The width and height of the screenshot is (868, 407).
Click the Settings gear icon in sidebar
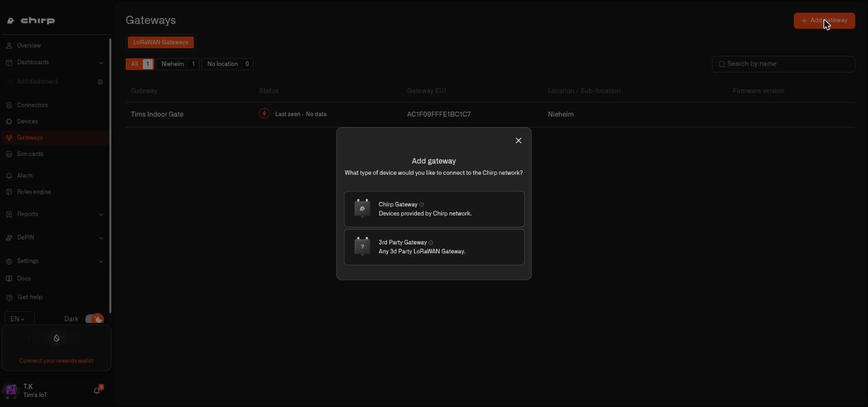[x=9, y=261]
